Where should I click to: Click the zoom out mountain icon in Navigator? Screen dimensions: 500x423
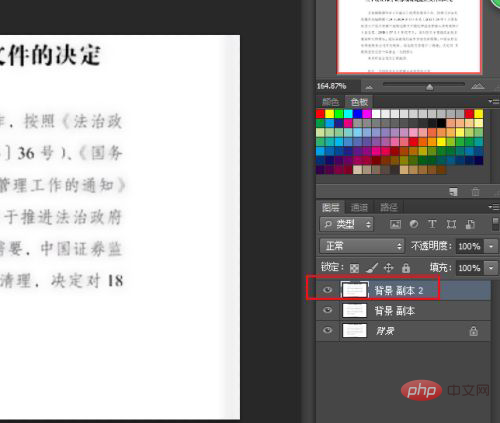369,87
